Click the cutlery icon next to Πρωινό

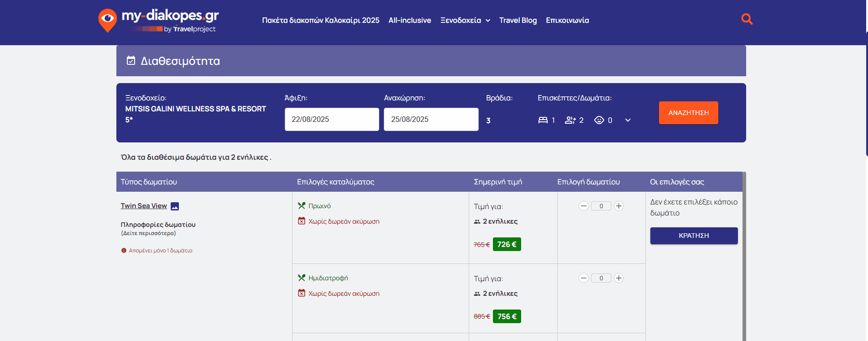click(x=301, y=206)
